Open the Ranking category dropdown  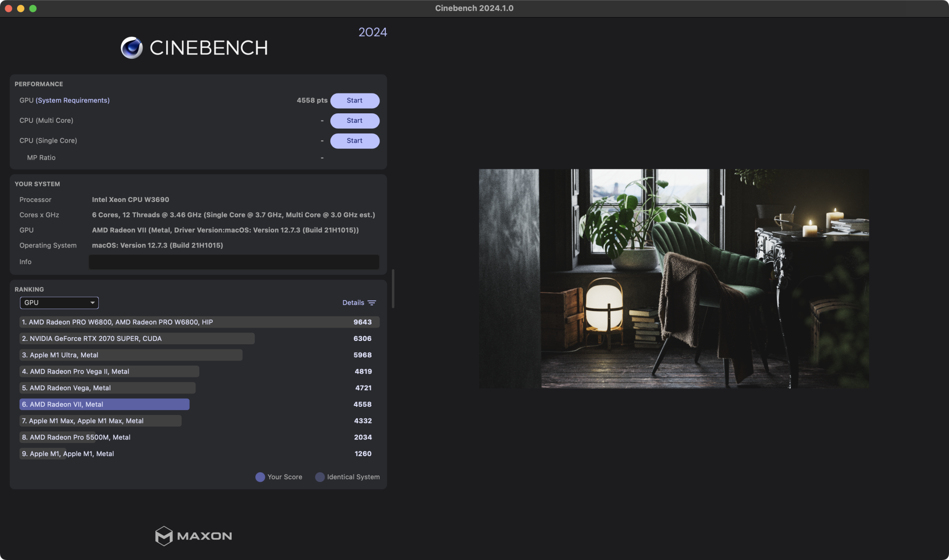tap(59, 303)
